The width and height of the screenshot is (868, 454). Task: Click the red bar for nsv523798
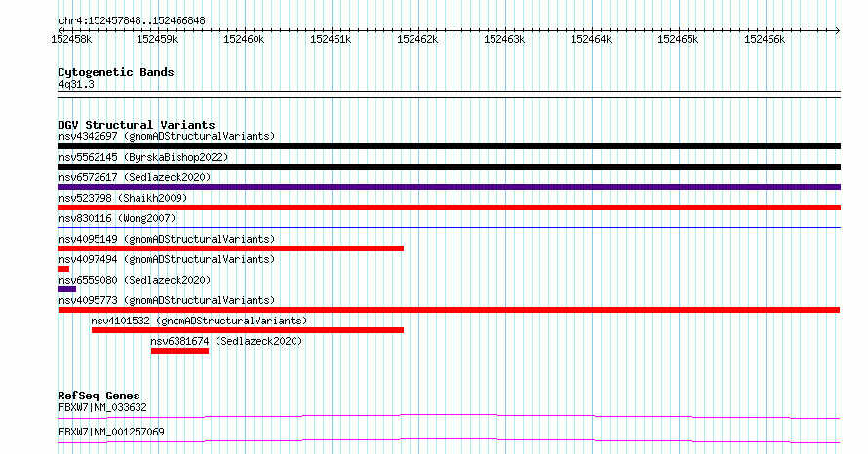click(x=449, y=208)
